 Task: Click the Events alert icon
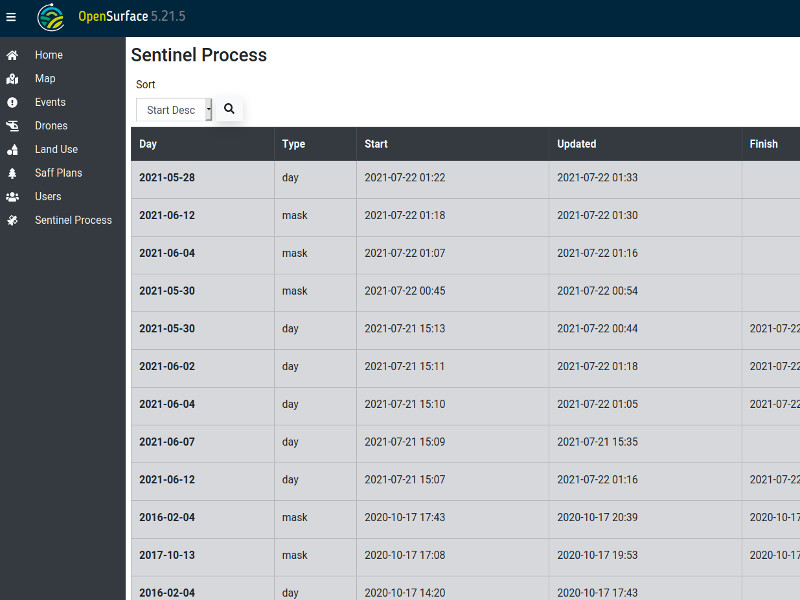pyautogui.click(x=12, y=103)
